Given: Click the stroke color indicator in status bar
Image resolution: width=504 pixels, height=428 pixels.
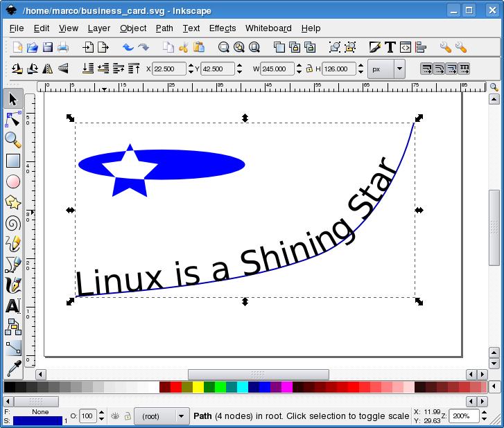Looking at the screenshot, I should 37,420.
